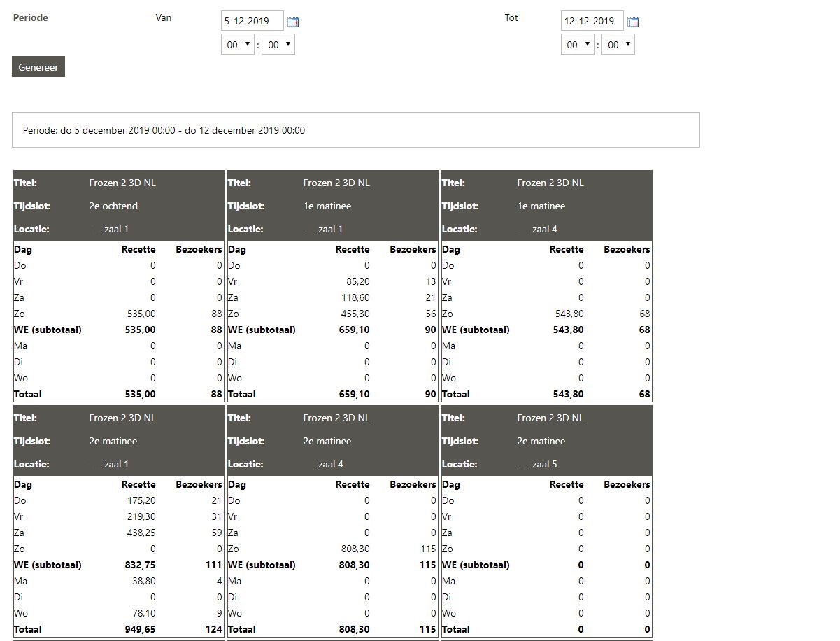
Task: Click visitors '31' on Vr in 2e matinee zaal 1
Action: (216, 516)
